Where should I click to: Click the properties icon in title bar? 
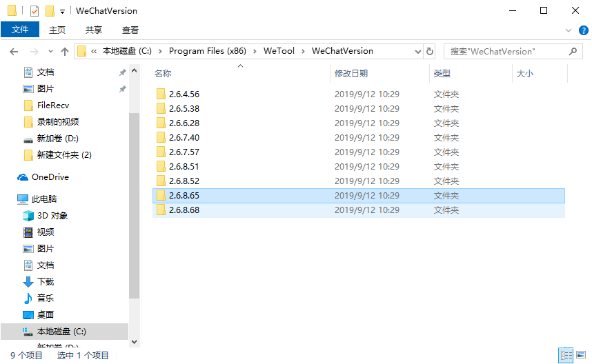pyautogui.click(x=34, y=11)
